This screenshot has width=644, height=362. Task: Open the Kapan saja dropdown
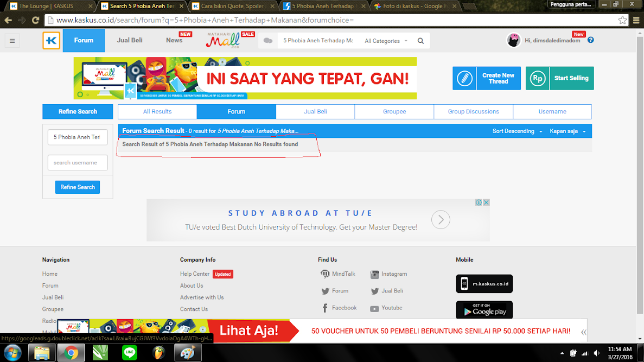[x=568, y=131]
